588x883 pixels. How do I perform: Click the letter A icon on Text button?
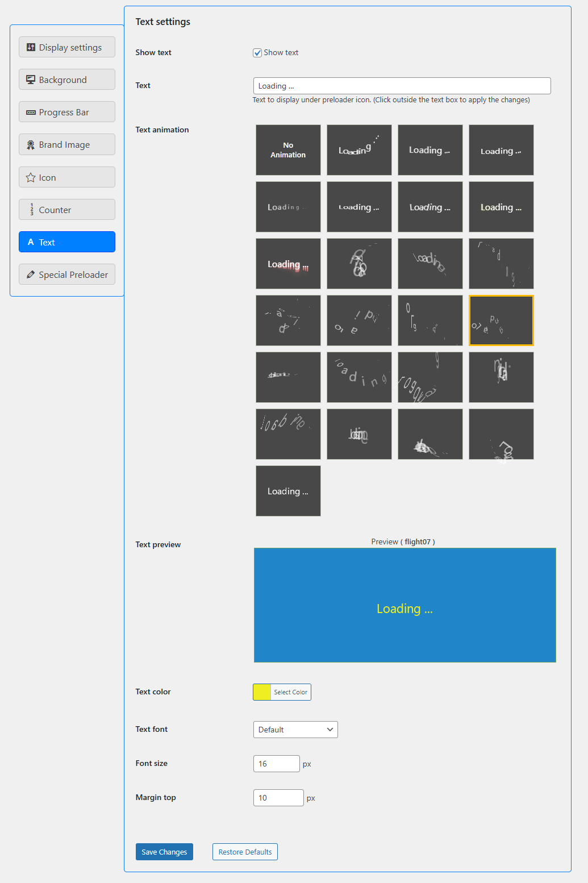[x=31, y=241]
